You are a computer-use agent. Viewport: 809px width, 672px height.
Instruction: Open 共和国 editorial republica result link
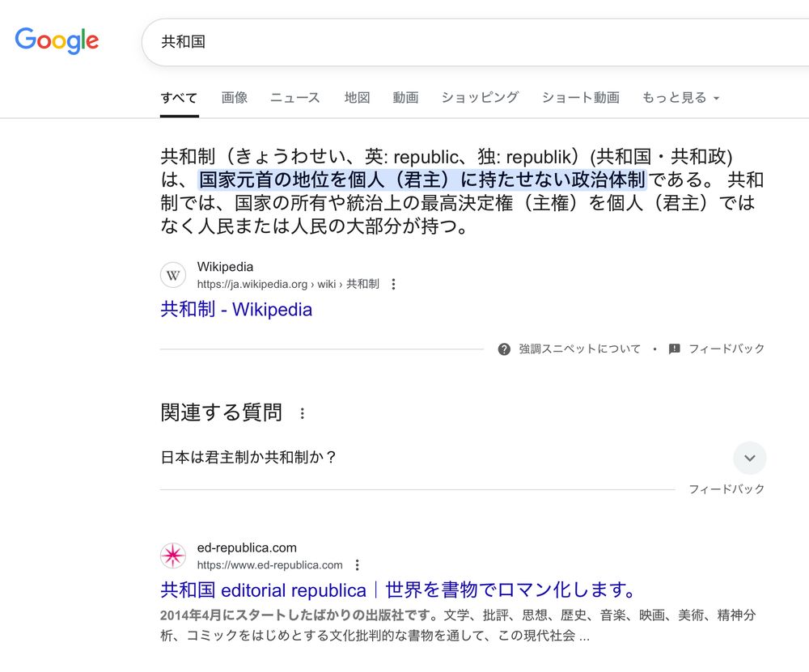pyautogui.click(x=398, y=590)
